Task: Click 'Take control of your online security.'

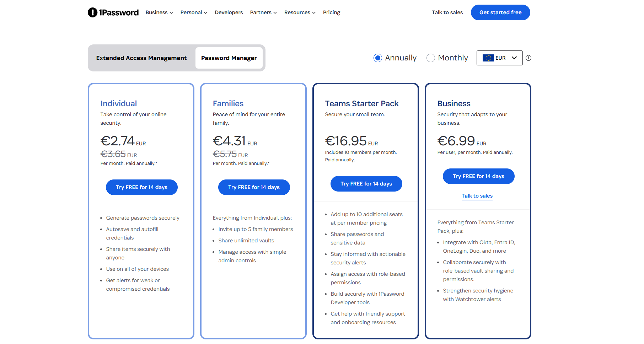Action: (133, 119)
